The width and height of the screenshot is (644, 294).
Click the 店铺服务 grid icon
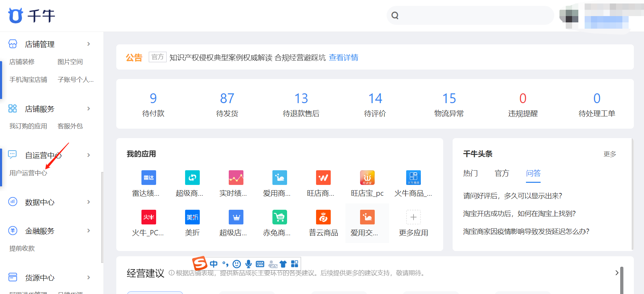point(13,108)
